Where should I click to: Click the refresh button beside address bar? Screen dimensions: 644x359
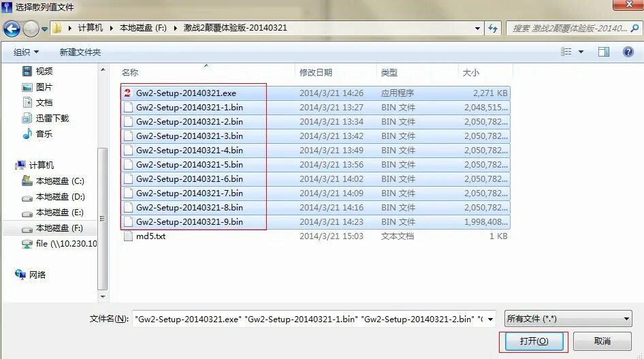pyautogui.click(x=492, y=29)
